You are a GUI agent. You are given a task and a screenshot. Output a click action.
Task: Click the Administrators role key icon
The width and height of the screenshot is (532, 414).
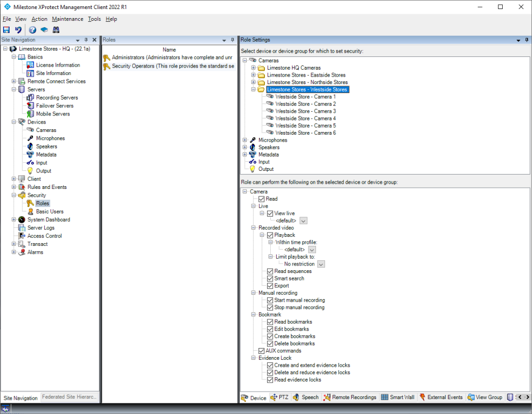(107, 57)
